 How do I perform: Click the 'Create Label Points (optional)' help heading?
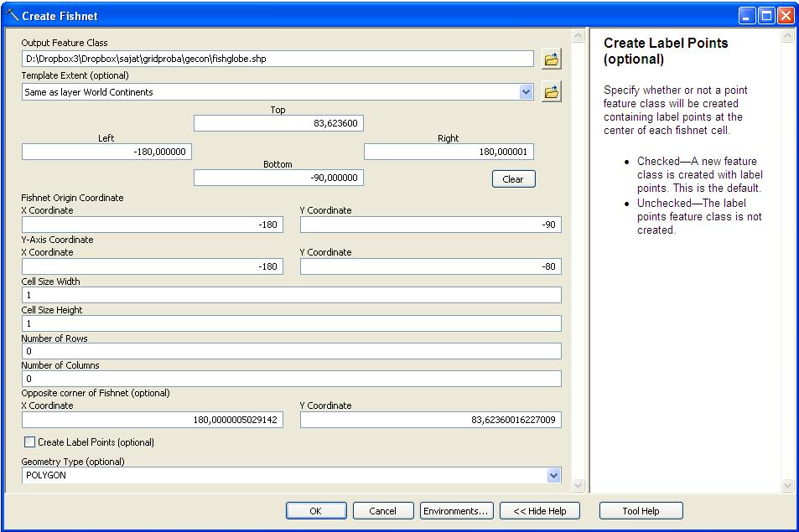pyautogui.click(x=666, y=51)
